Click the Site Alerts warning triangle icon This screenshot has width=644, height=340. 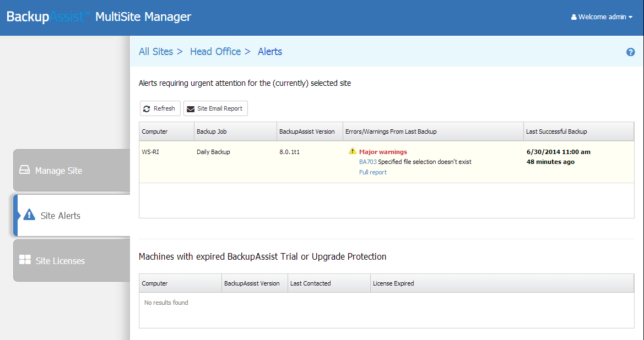(29, 215)
